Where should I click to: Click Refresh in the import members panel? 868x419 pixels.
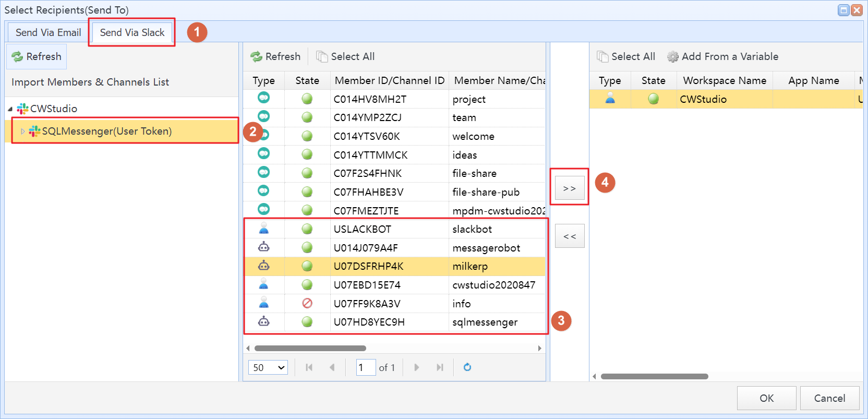37,56
